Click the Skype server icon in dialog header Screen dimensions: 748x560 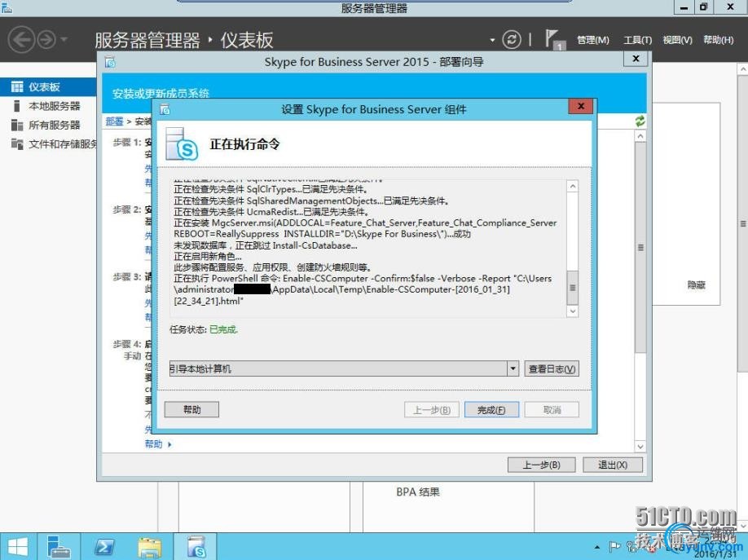[x=181, y=143]
